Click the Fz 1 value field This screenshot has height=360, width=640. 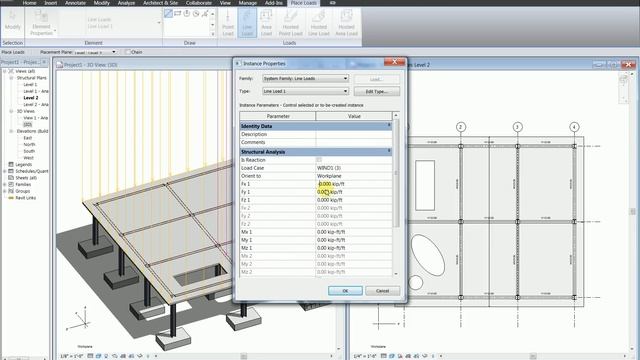point(354,200)
